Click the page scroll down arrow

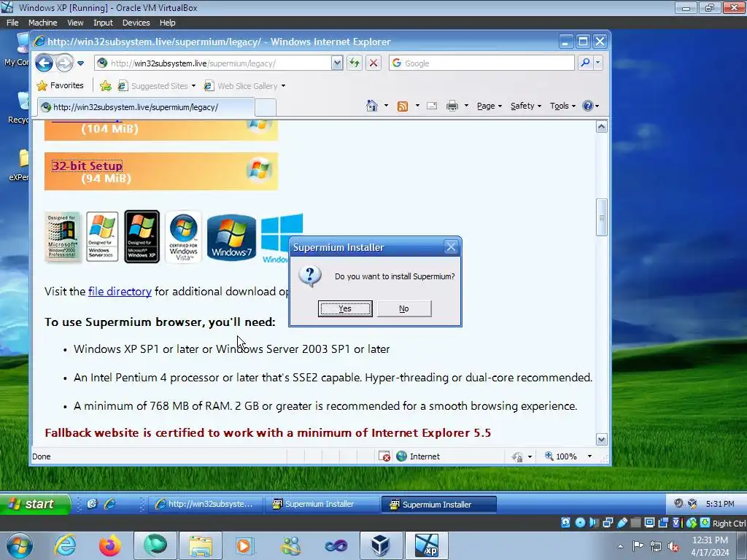point(602,440)
